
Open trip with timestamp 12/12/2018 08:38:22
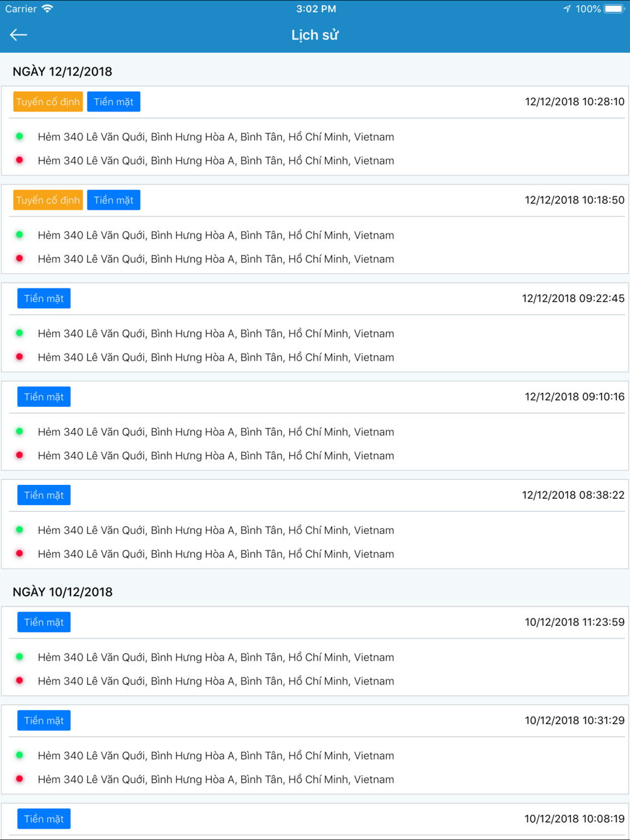pos(315,524)
